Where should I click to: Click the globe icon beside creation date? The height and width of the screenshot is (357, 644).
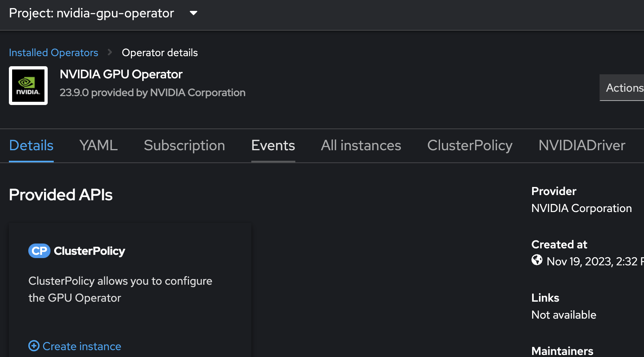pos(537,260)
